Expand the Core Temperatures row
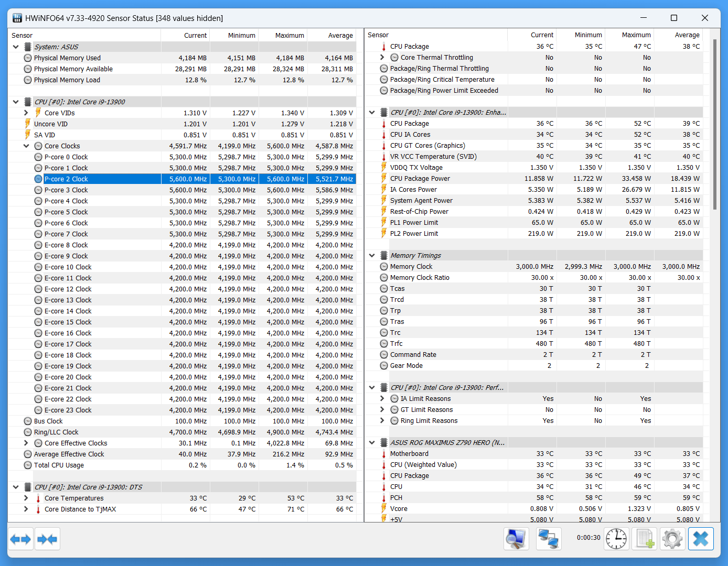The height and width of the screenshot is (566, 728). pos(26,498)
